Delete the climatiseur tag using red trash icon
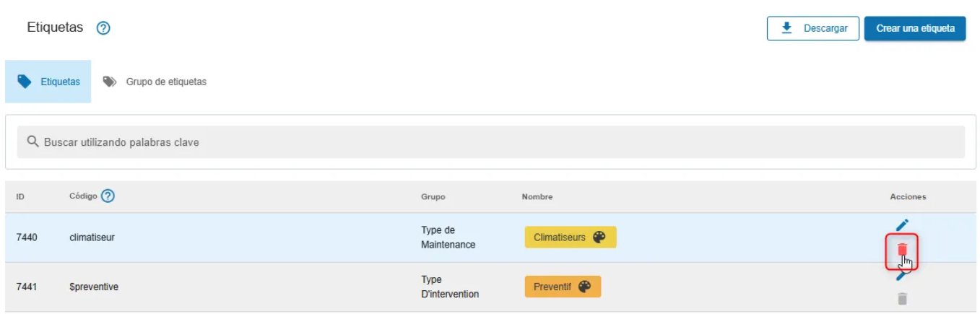Image resolution: width=980 pixels, height=314 pixels. [x=902, y=250]
